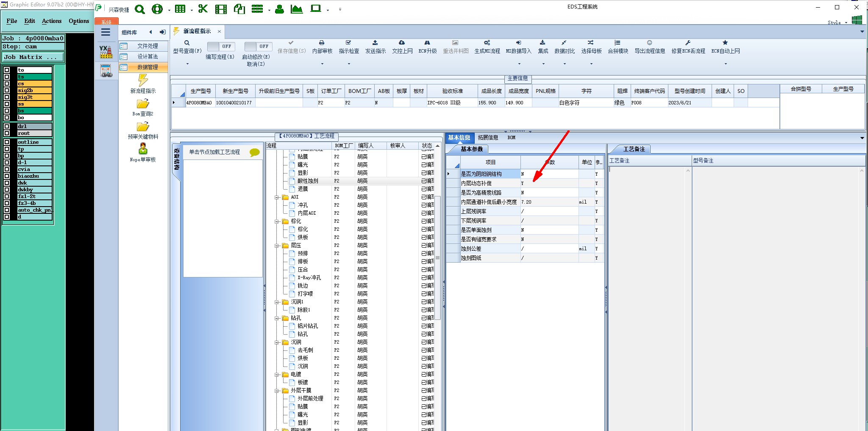This screenshot has width=868, height=431.
Task: Collapse the 外层干膜 folder node
Action: 277,391
